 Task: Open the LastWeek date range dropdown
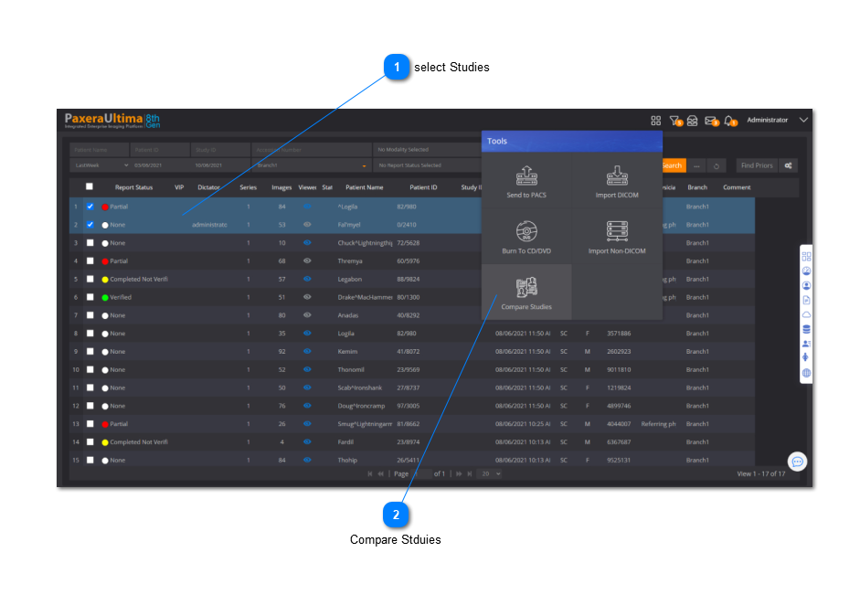[100, 165]
